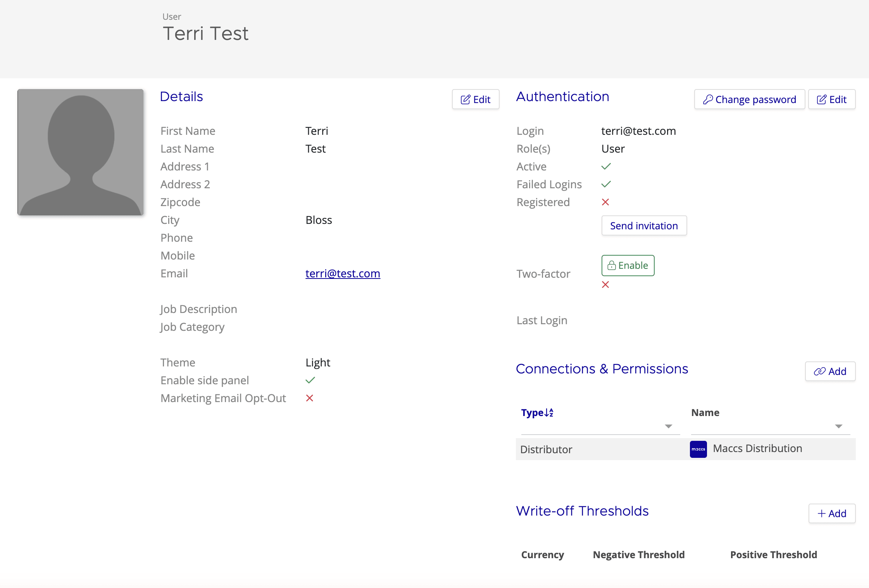869x588 pixels.
Task: Open the Type filter dropdown
Action: (x=668, y=426)
